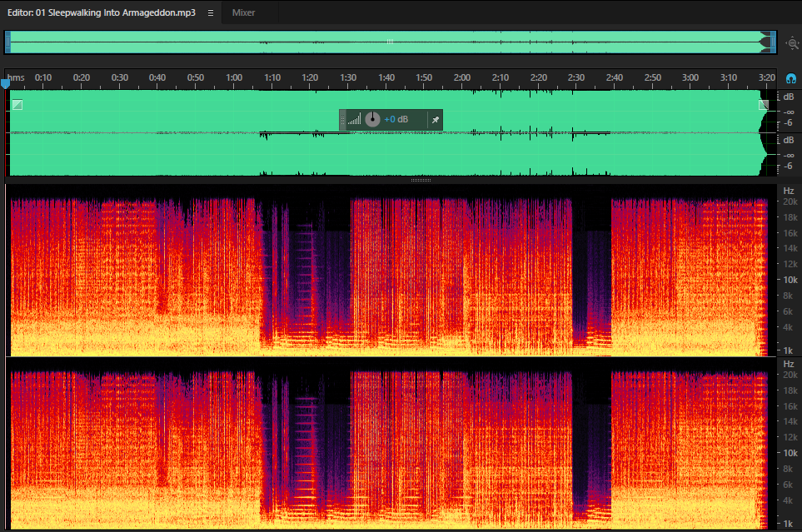This screenshot has width=802, height=532.
Task: Click 20k on the upper spectral frequency scale
Action: click(790, 202)
